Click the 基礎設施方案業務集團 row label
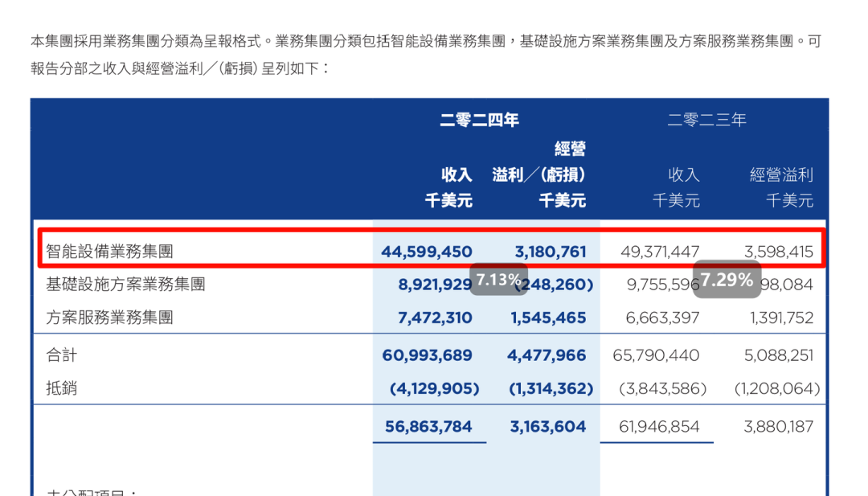Image resolution: width=868 pixels, height=496 pixels. click(125, 285)
